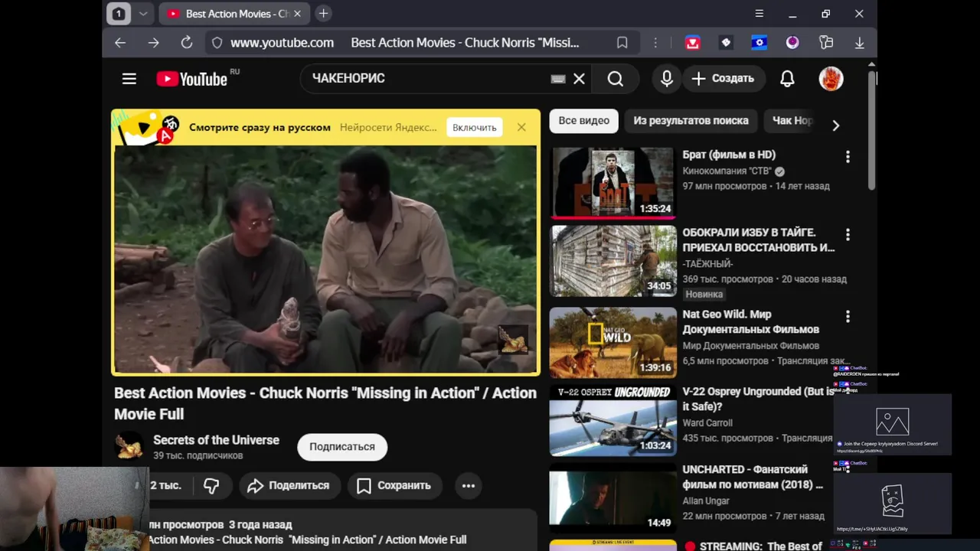Image resolution: width=980 pixels, height=551 pixels.
Task: Open options for Nat Geo Wild video
Action: tap(848, 316)
